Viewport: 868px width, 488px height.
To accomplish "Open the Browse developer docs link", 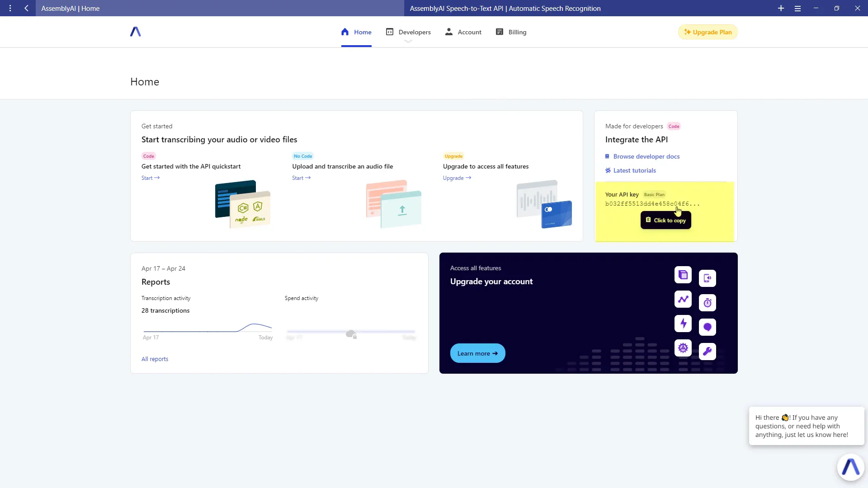I will pyautogui.click(x=646, y=156).
